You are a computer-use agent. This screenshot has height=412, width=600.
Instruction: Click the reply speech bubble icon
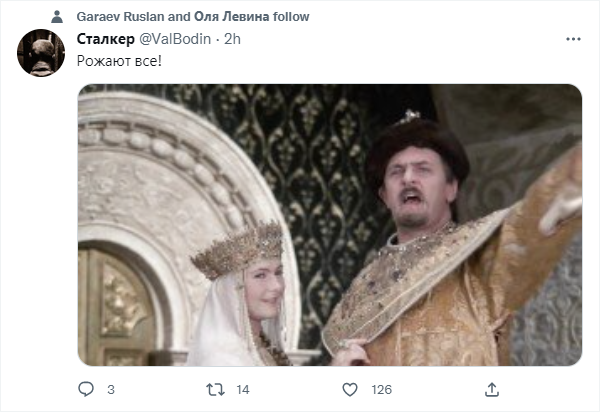coord(86,389)
